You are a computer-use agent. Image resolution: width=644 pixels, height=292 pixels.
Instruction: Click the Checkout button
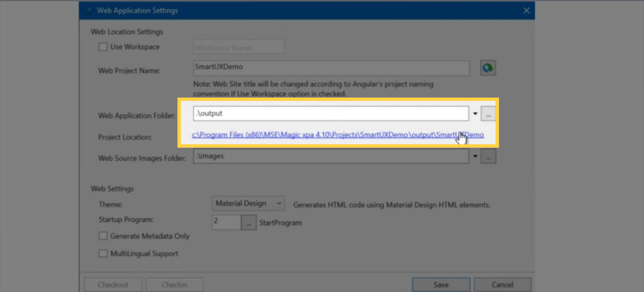coord(113,285)
